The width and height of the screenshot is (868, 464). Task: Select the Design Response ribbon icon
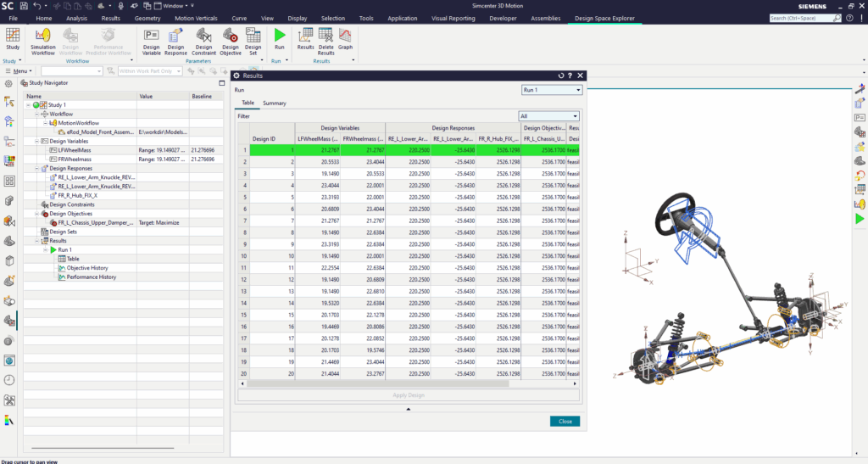pos(176,39)
